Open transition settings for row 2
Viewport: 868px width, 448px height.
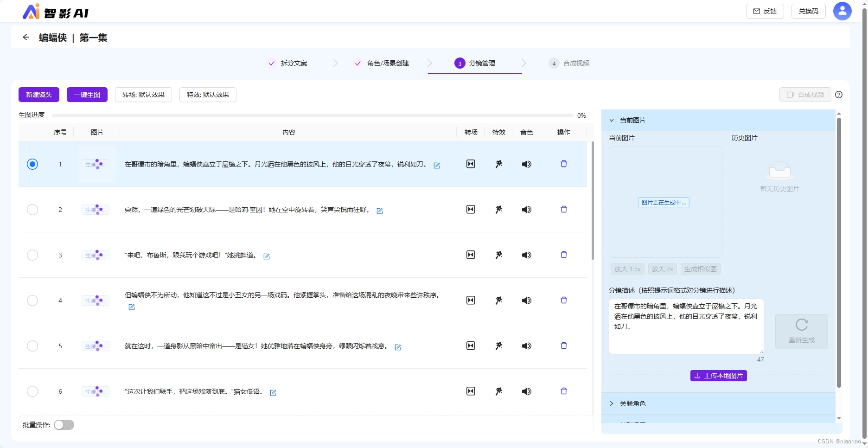[x=471, y=209]
